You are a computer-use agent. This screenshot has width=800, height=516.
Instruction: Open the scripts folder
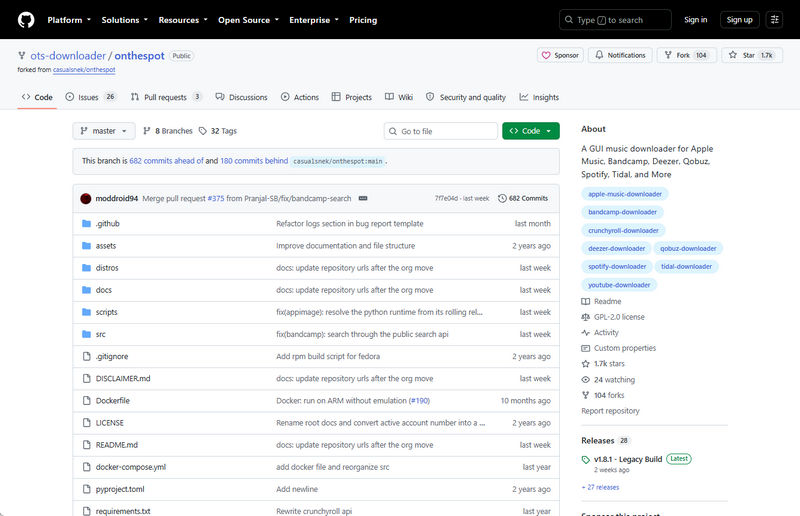107,312
